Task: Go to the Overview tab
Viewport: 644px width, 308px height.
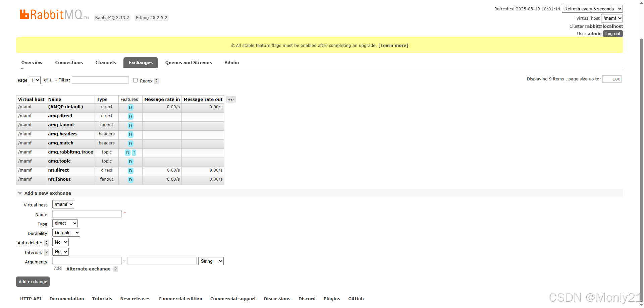Action: click(x=32, y=63)
